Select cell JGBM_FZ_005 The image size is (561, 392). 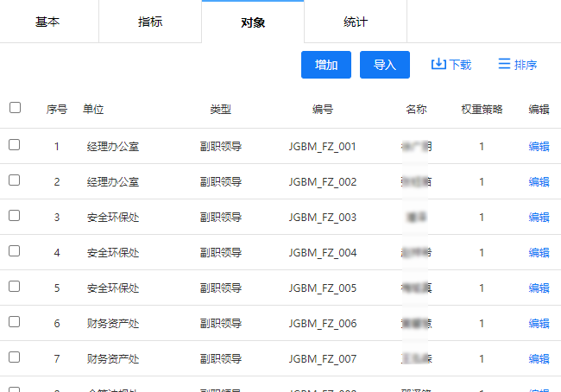pos(323,288)
